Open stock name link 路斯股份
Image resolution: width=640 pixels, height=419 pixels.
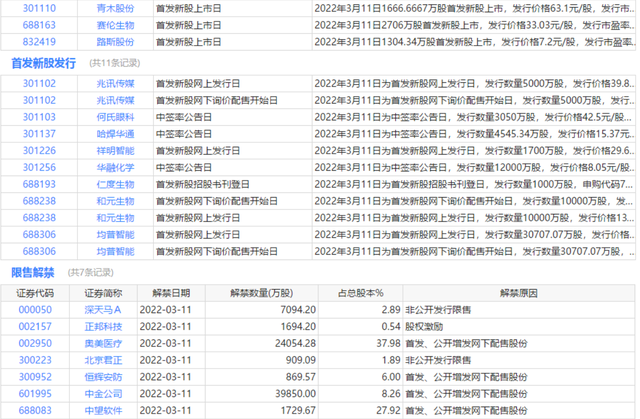(116, 42)
